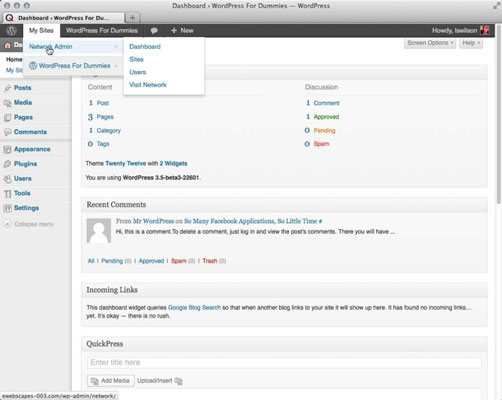This screenshot has height=400, width=502.
Task: Click the Plugins icon in sidebar
Action: pos(7,164)
